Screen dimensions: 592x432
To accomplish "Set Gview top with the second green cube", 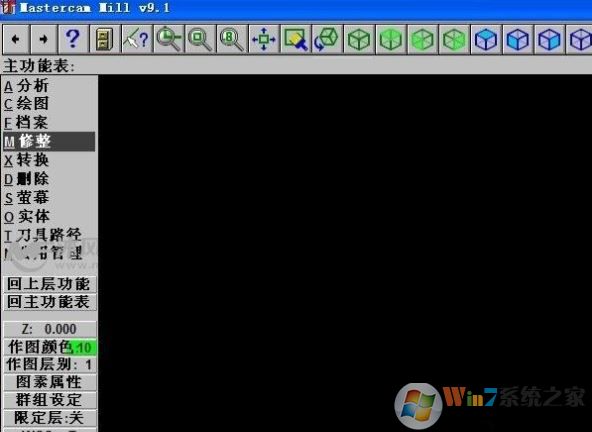I will (x=390, y=39).
